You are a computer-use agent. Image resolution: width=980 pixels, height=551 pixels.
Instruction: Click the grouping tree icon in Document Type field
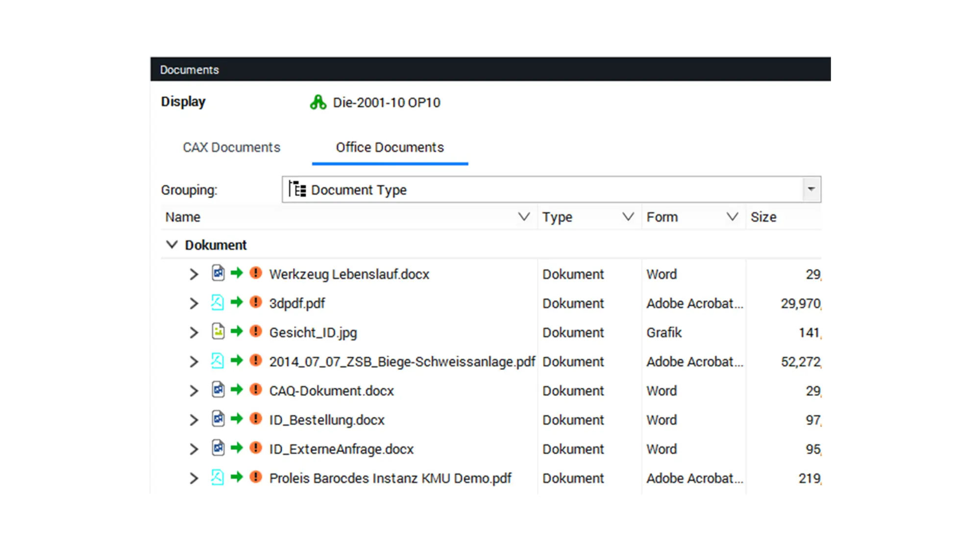pyautogui.click(x=297, y=189)
